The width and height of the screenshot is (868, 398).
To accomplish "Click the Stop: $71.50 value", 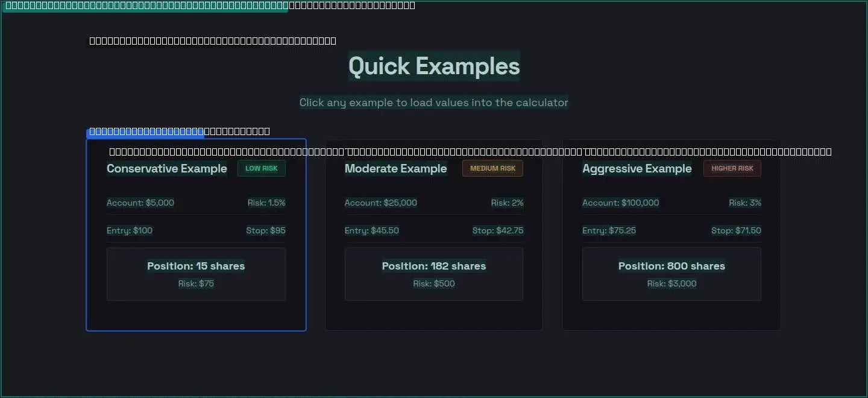I will (x=736, y=230).
